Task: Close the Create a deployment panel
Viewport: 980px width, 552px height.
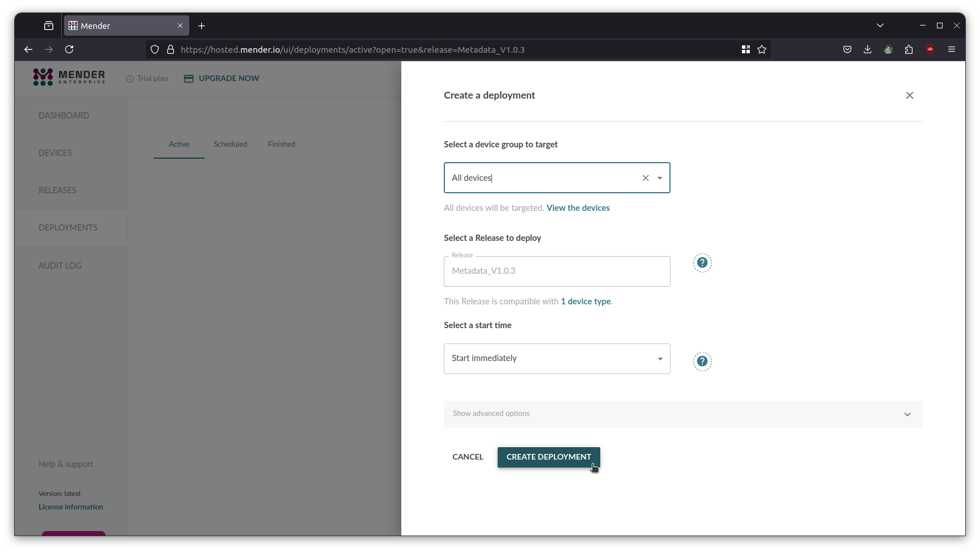Action: tap(909, 95)
